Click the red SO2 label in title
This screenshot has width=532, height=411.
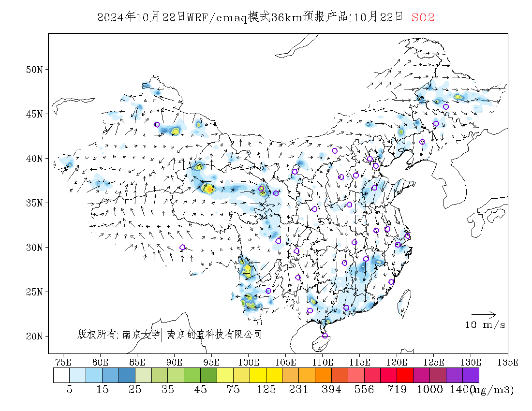coord(423,17)
